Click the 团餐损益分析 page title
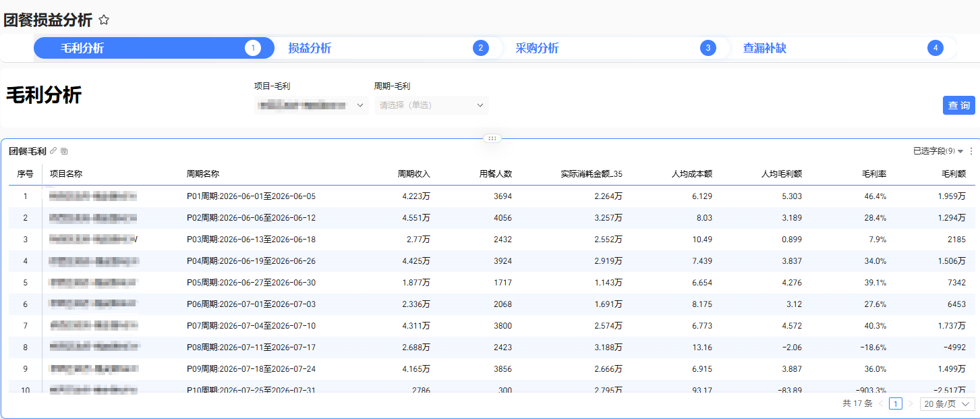Screen dimensions: 980x419 [x=48, y=20]
